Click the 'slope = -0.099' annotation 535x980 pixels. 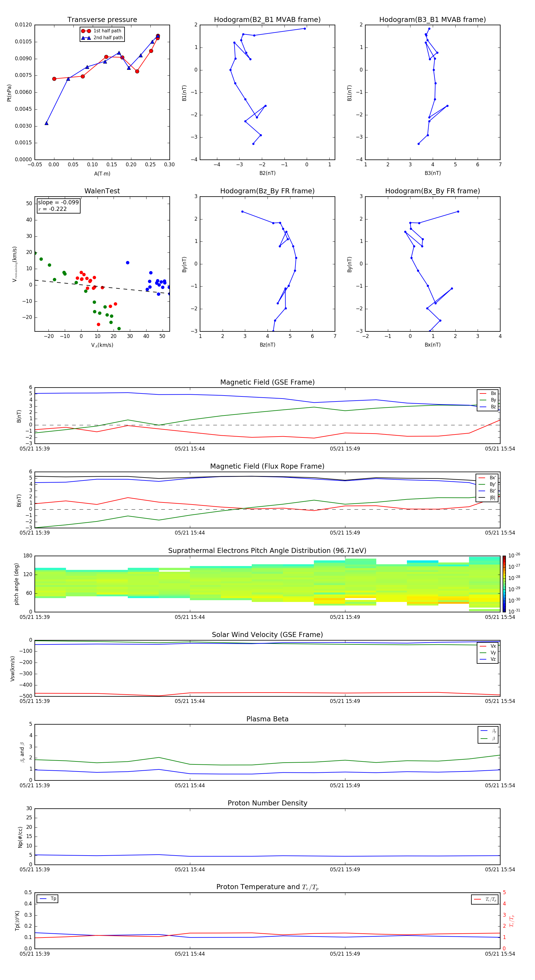click(58, 203)
